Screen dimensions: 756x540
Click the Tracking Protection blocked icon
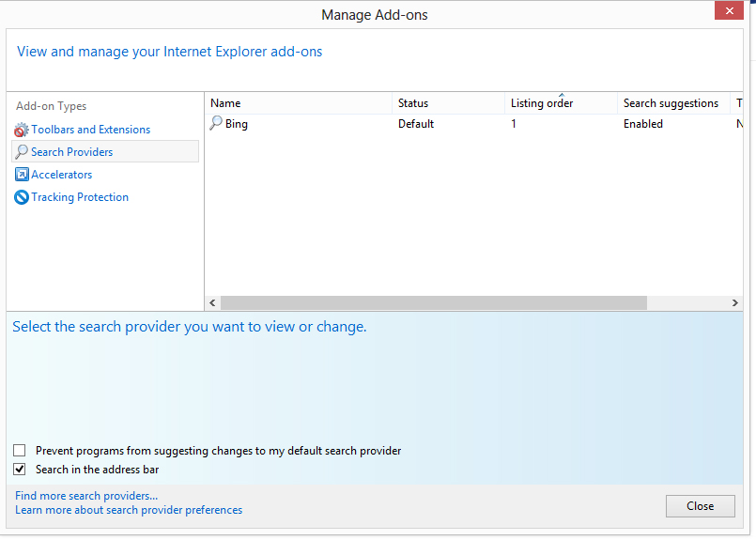point(22,197)
